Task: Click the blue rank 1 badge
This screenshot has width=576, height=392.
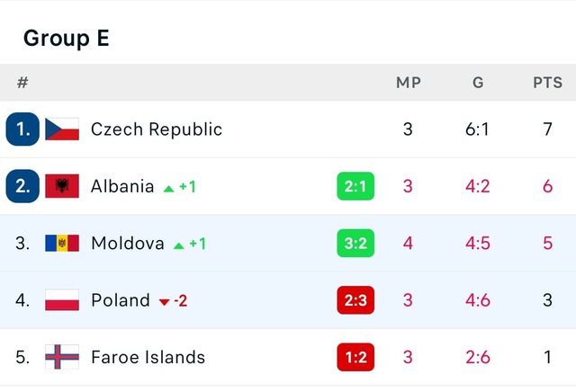Action: (x=22, y=129)
